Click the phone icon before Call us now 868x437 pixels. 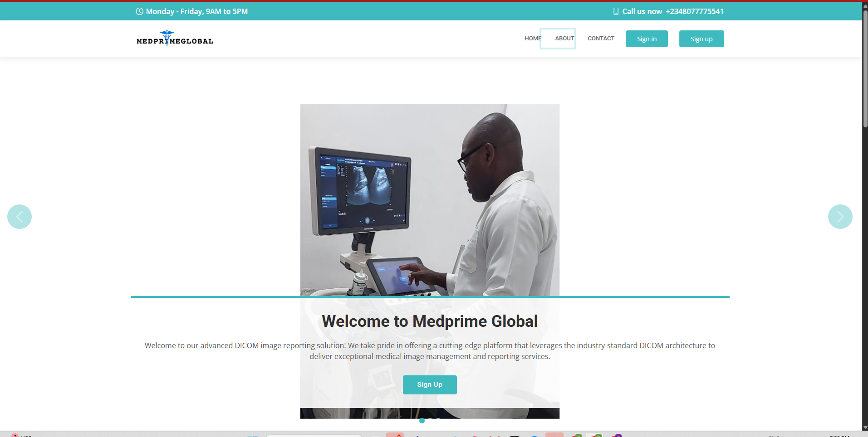click(x=616, y=11)
